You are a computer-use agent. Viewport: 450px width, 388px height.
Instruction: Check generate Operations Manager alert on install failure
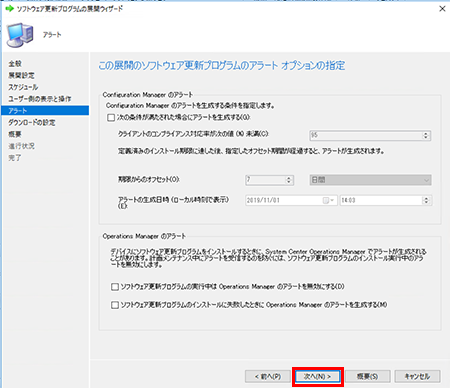point(115,305)
